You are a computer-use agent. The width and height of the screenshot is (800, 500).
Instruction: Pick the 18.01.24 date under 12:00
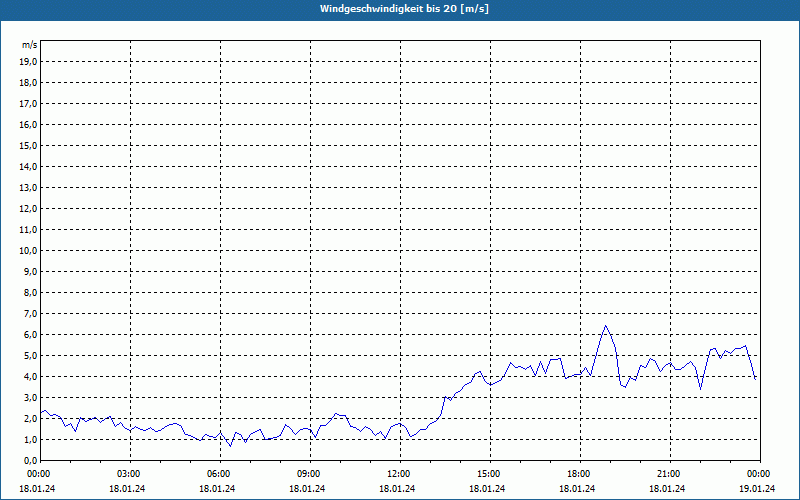point(397,488)
